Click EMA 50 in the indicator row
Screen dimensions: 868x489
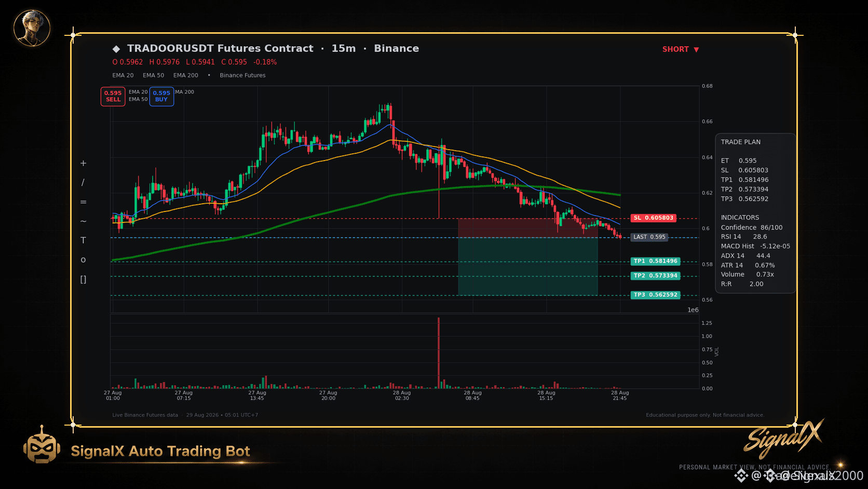154,75
